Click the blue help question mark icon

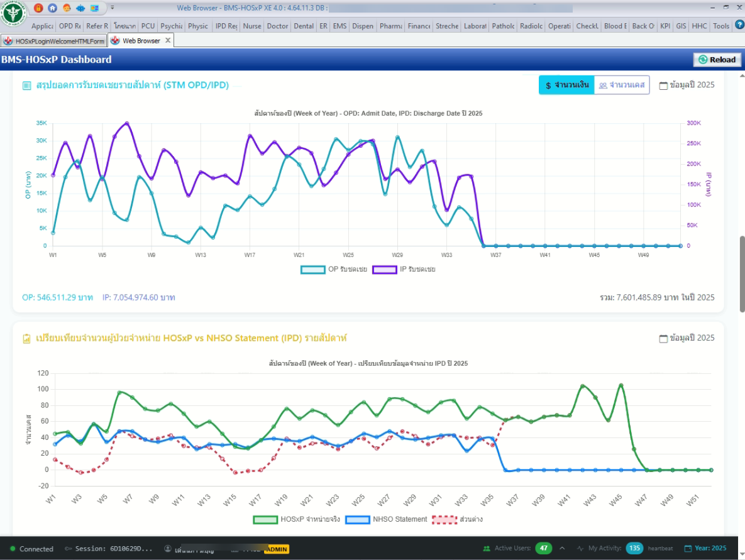point(738,26)
